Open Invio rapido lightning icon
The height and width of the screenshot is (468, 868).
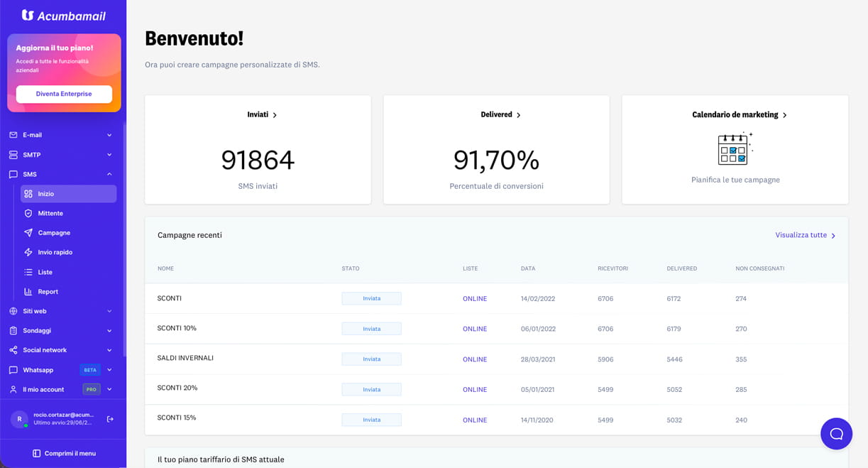point(28,252)
